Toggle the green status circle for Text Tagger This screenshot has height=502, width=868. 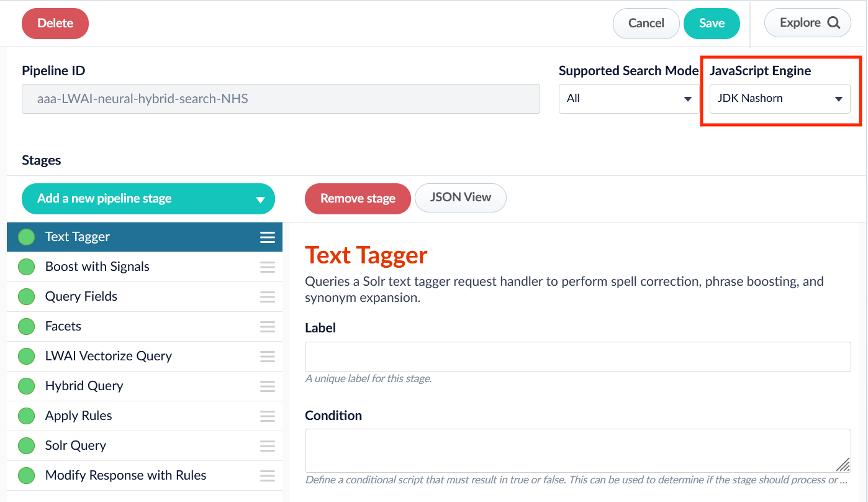26,237
